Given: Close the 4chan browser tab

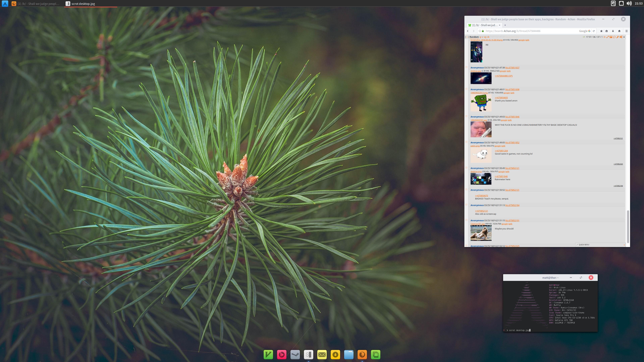Looking at the screenshot, I should pos(499,25).
